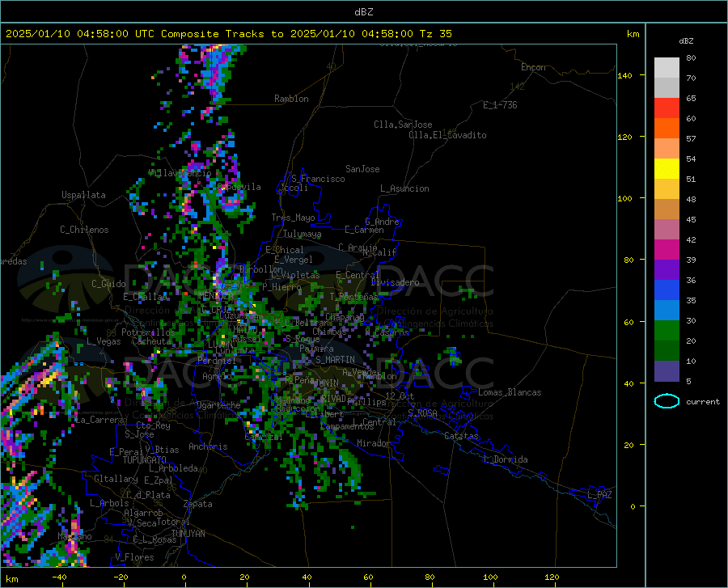Click the SanJose label
The image size is (728, 588).
point(362,169)
